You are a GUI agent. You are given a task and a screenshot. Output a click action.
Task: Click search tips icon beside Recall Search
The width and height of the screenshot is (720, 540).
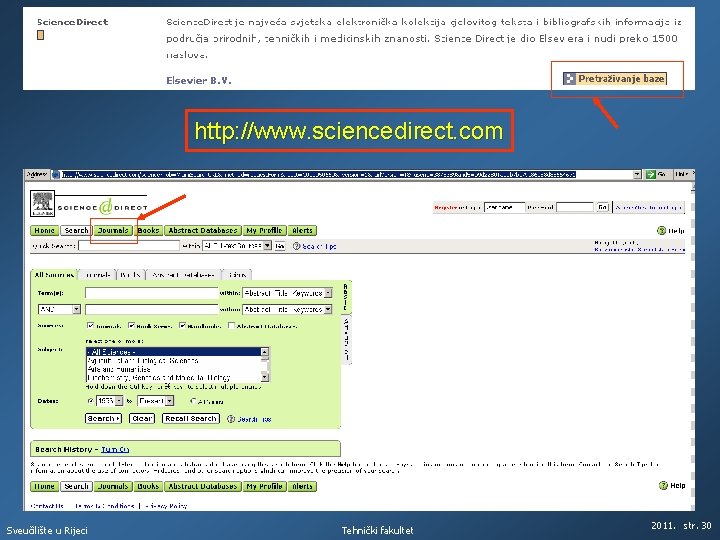pos(231,419)
